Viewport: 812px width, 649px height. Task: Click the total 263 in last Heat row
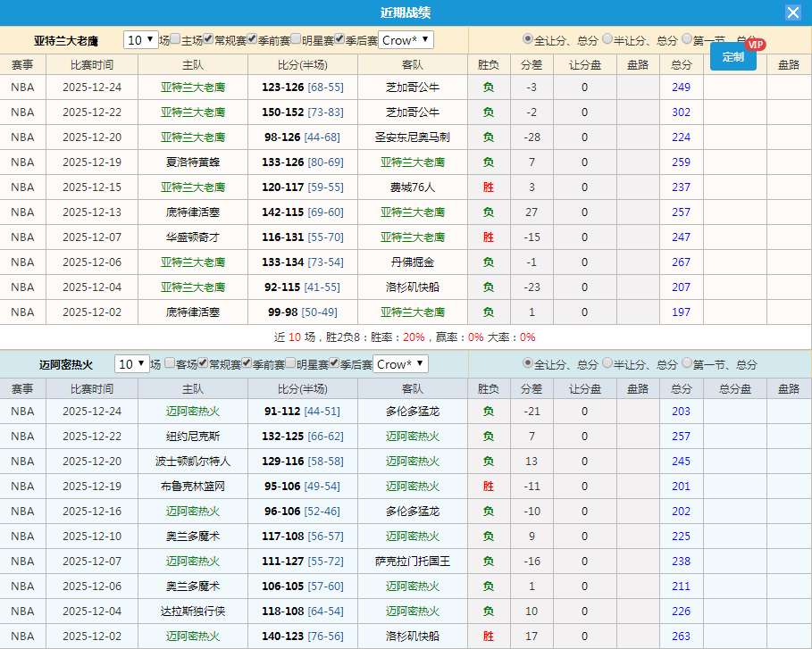point(680,637)
